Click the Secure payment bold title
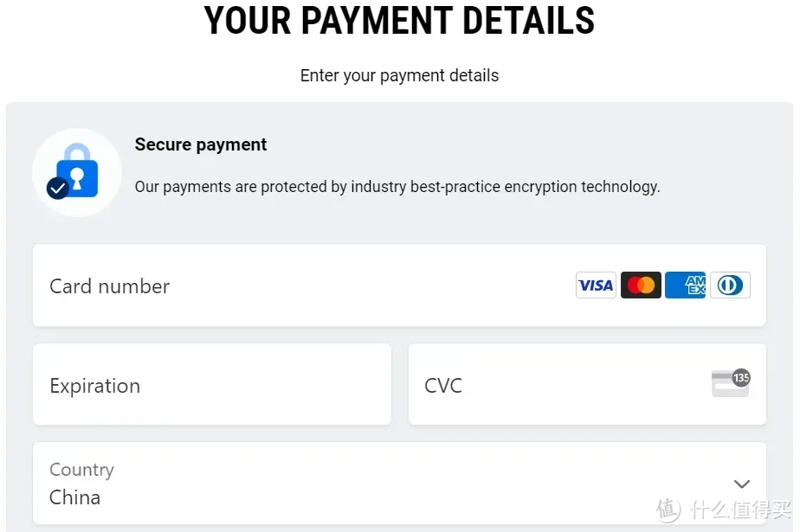 tap(201, 144)
